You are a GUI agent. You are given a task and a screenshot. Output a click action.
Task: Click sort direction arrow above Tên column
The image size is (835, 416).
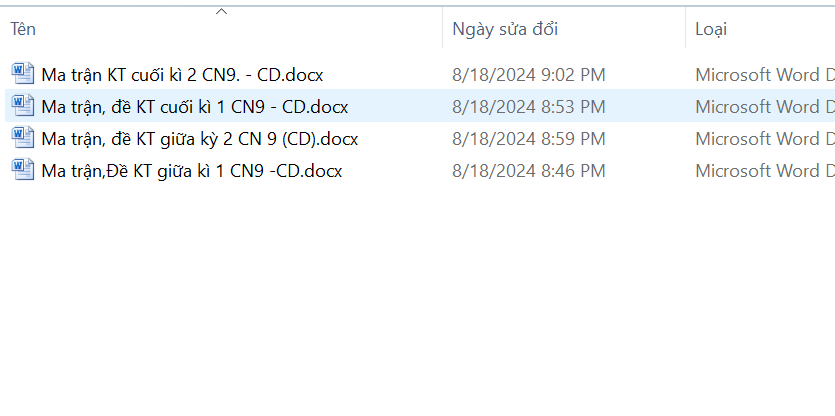point(222,11)
